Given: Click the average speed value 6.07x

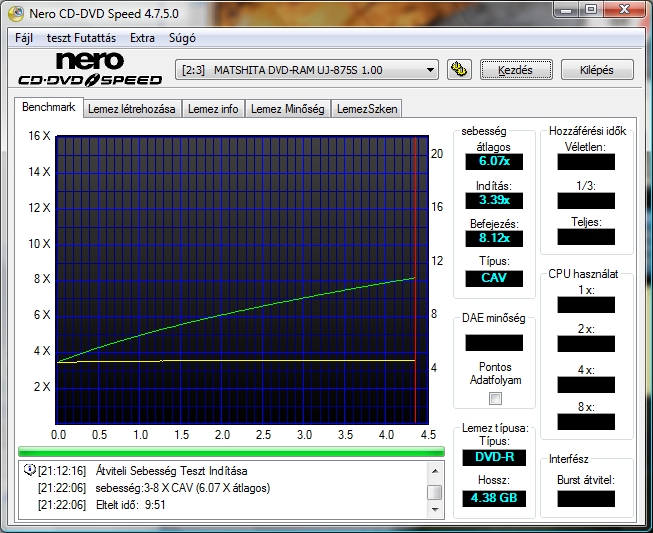Looking at the screenshot, I should point(494,161).
